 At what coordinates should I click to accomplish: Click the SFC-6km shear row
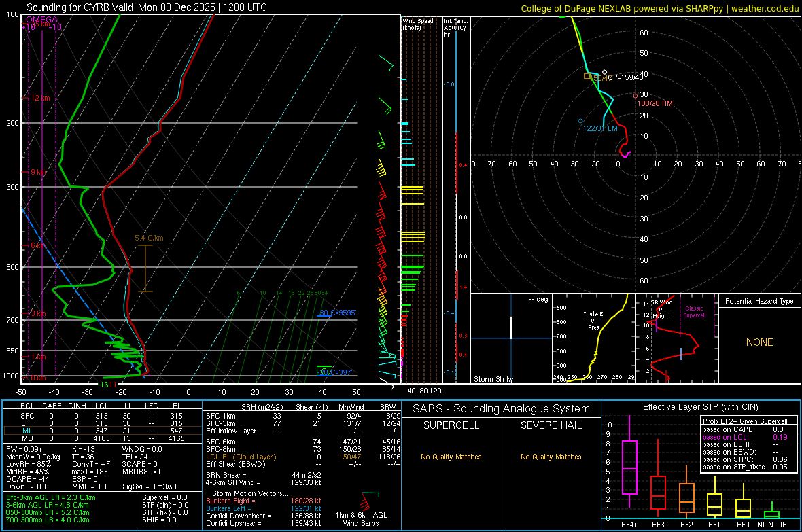(x=303, y=442)
